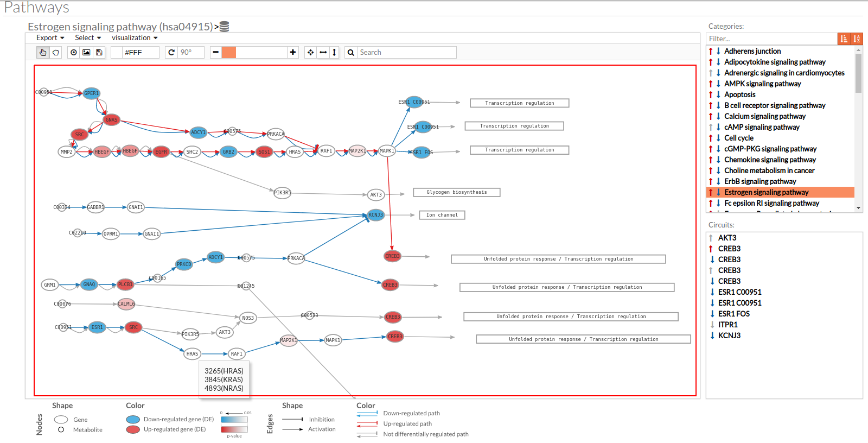Click the magnifier search icon
This screenshot has height=443, width=868.
point(351,52)
